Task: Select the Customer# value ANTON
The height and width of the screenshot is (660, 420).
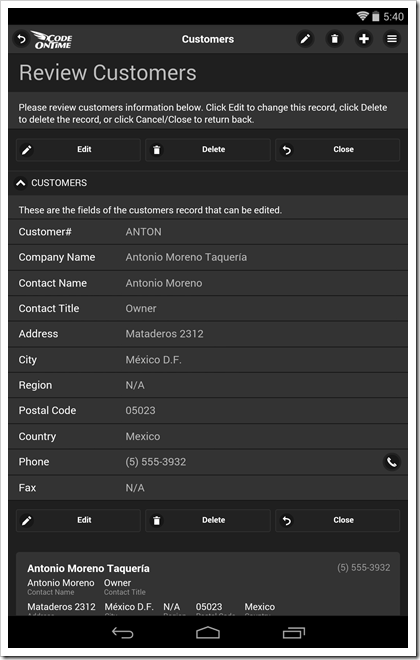Action: [144, 232]
